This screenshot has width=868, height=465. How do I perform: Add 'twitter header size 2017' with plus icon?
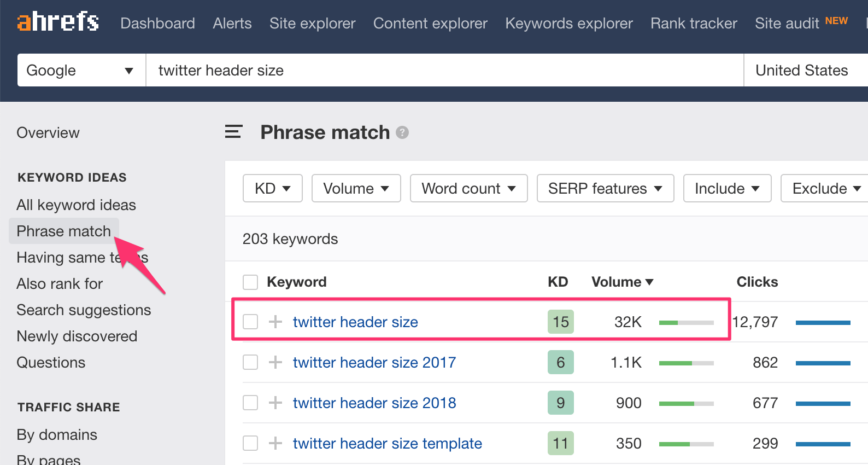[275, 362]
